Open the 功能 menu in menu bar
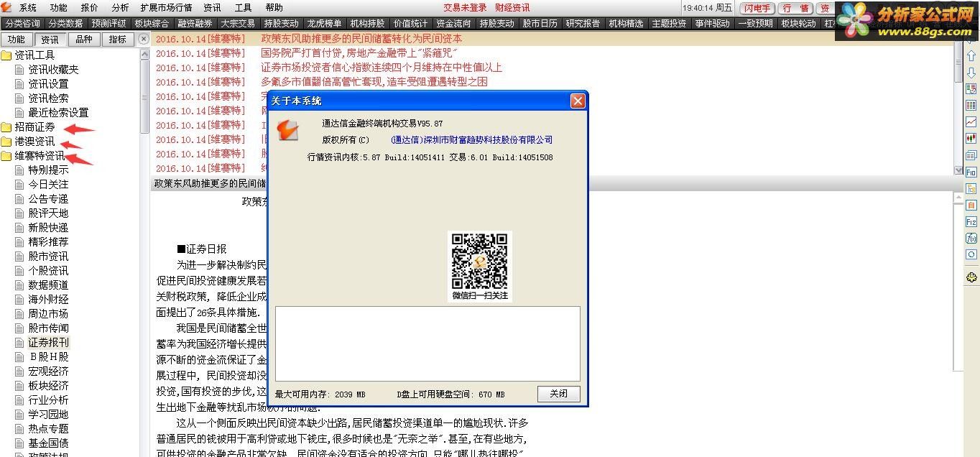 59,8
